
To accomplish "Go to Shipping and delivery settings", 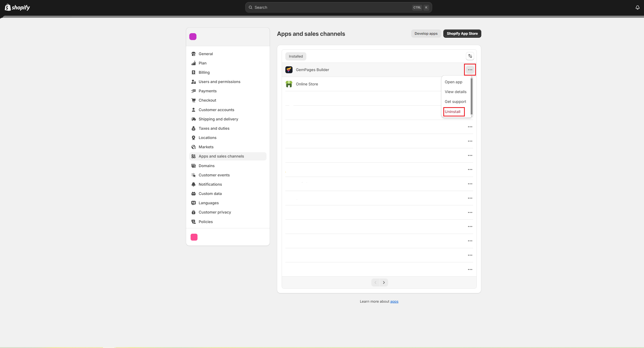I will pos(218,119).
